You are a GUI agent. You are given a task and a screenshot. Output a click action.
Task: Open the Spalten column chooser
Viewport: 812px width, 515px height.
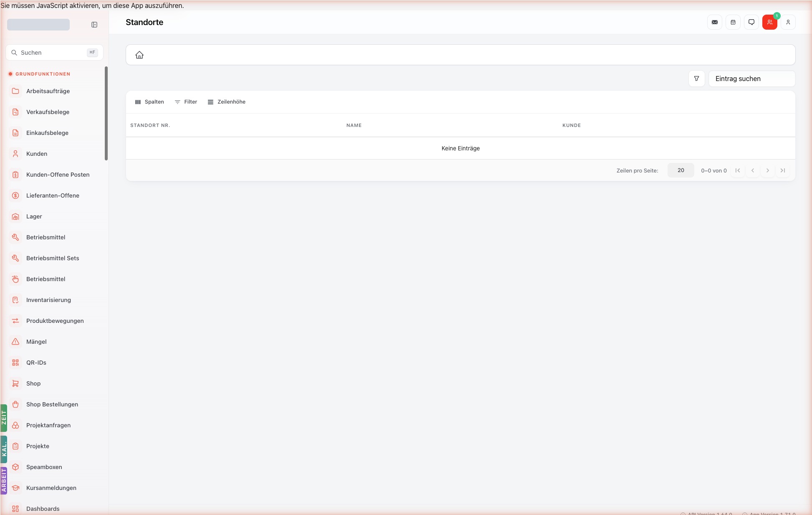[149, 102]
